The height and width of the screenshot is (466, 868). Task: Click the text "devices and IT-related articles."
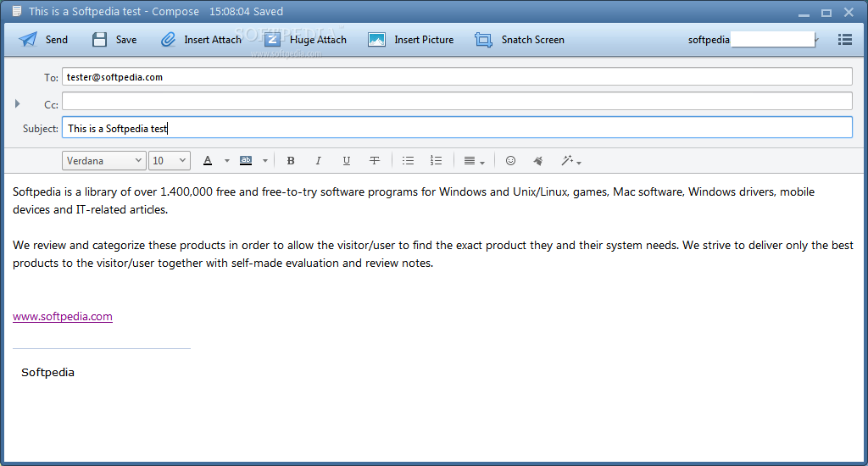tap(90, 210)
